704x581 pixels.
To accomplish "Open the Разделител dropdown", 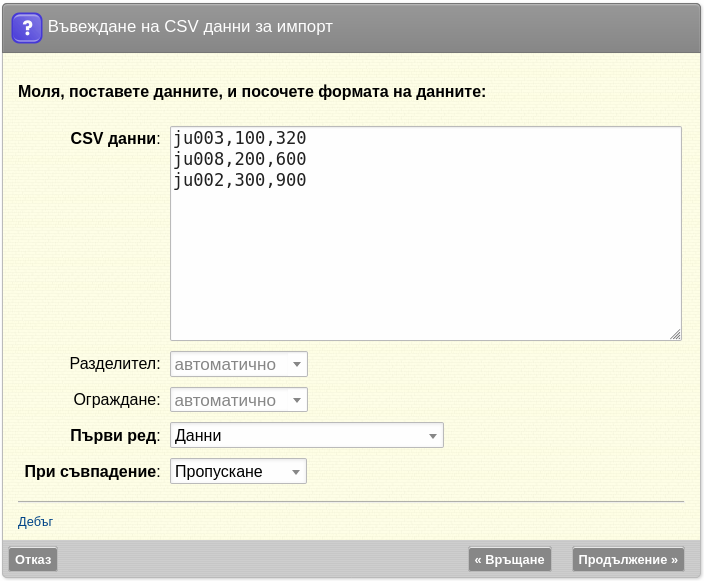I will 239,364.
